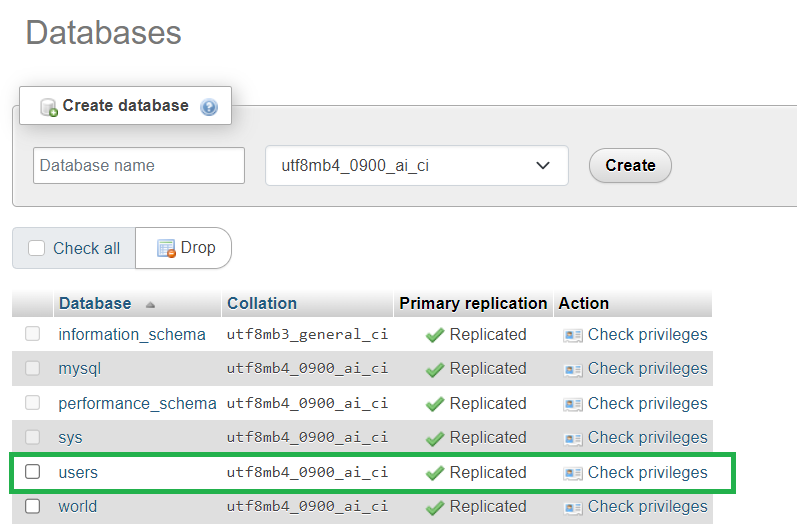The height and width of the screenshot is (530, 797).
Task: Click the Drop database icon
Action: [x=166, y=248]
